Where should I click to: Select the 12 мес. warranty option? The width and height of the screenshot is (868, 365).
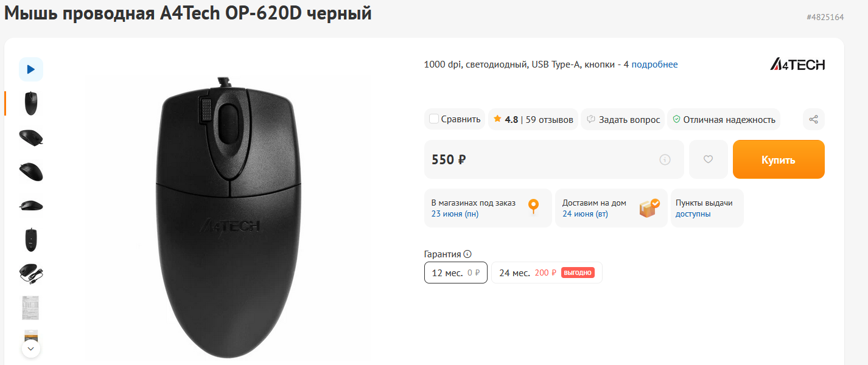(x=455, y=273)
